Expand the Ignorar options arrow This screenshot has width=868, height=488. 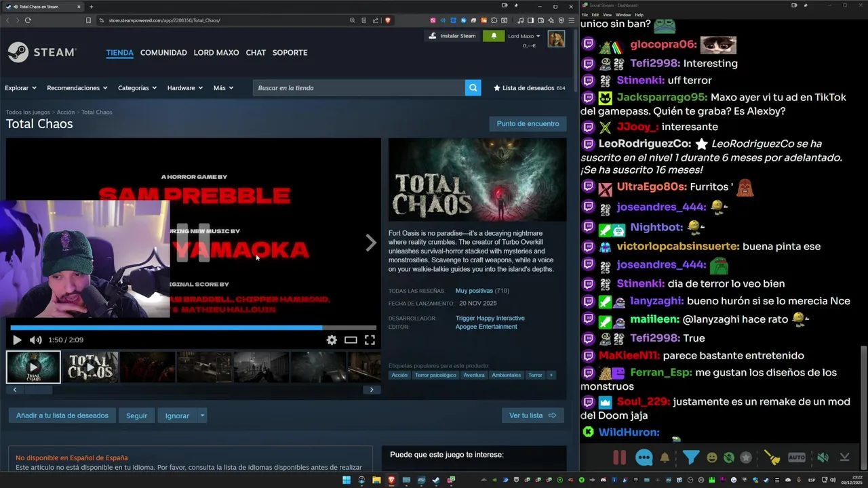point(202,415)
